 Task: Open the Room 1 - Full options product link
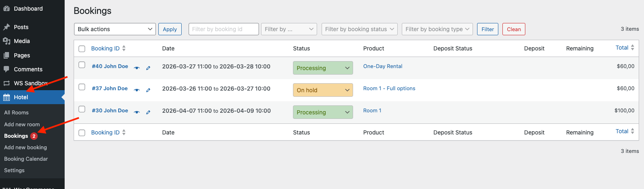click(389, 88)
